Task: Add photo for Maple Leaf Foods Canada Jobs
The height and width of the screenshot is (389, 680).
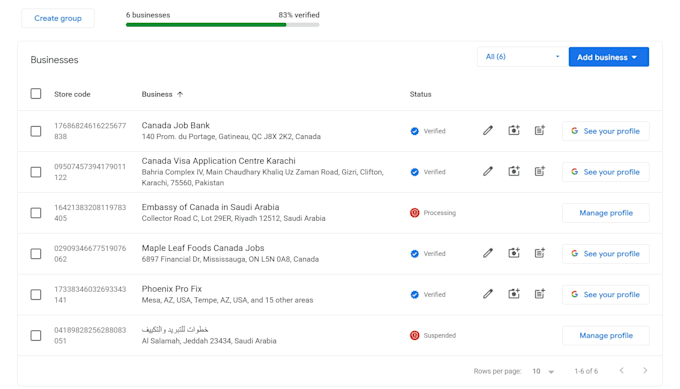Action: (514, 253)
